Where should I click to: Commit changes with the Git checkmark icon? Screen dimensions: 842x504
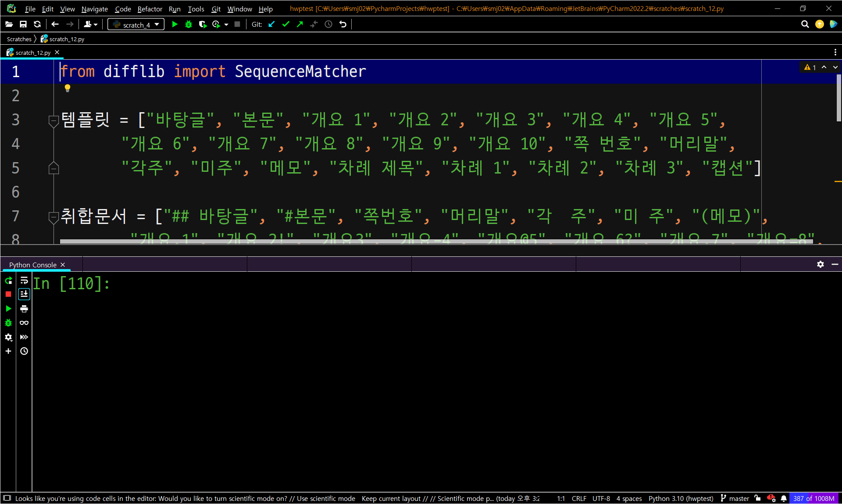286,25
